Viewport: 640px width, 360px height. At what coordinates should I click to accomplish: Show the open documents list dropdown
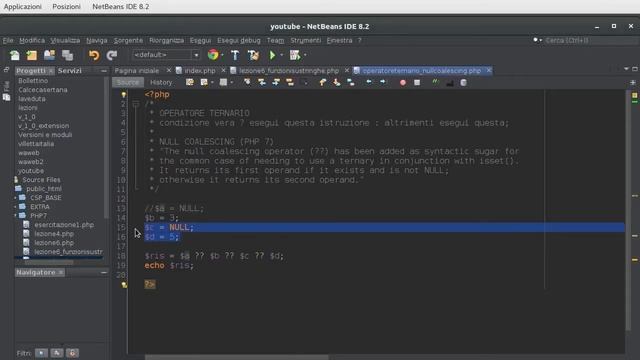[x=626, y=69]
